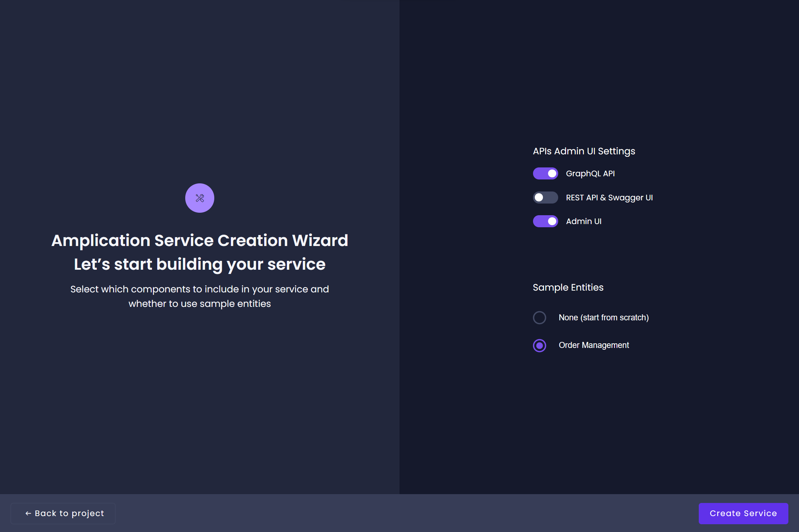Click the 'Select which components to include' description
The width and height of the screenshot is (799, 532).
click(x=200, y=296)
